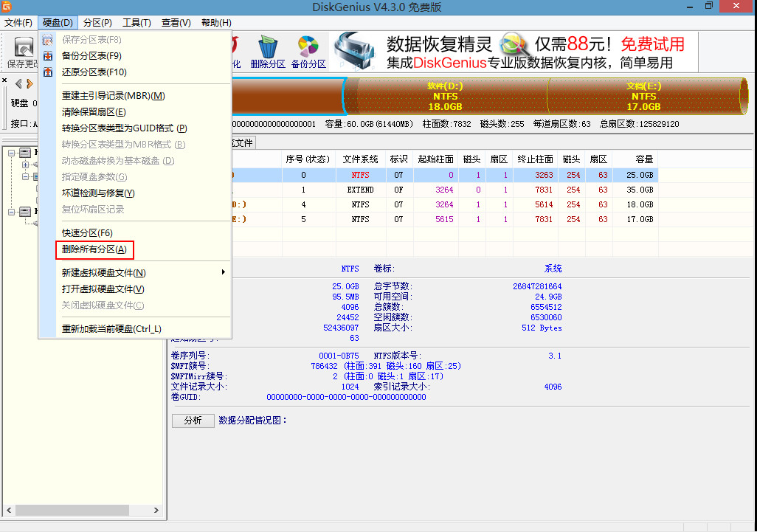
Task: Open the 新建虚拟硬盘文件(N) submenu
Action: pos(135,273)
